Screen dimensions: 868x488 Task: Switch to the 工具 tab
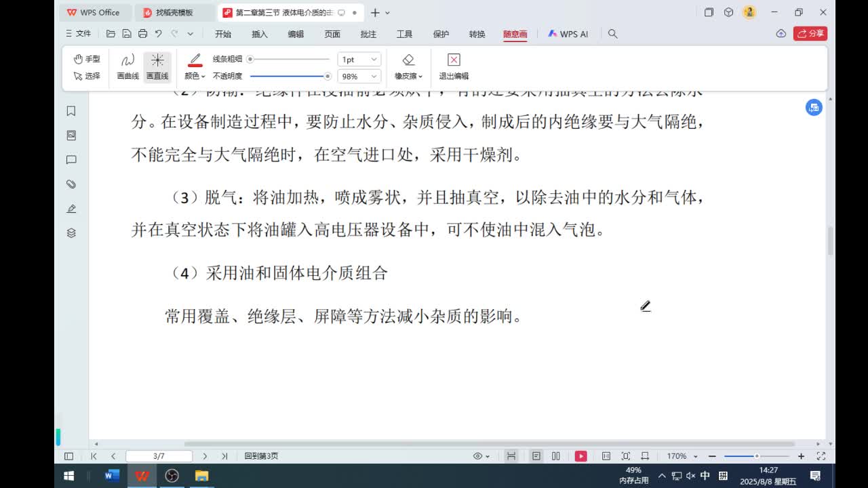(404, 34)
